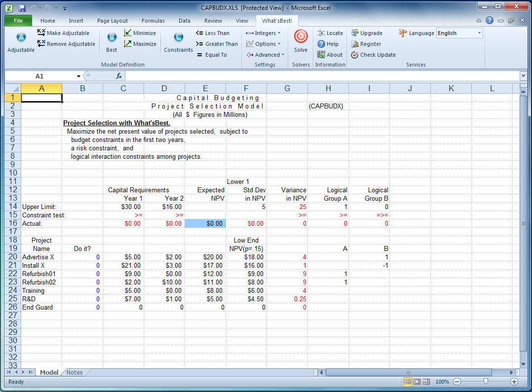Select the blue Expected NPV cell $0.00
The width and height of the screenshot is (532, 392).
point(205,223)
